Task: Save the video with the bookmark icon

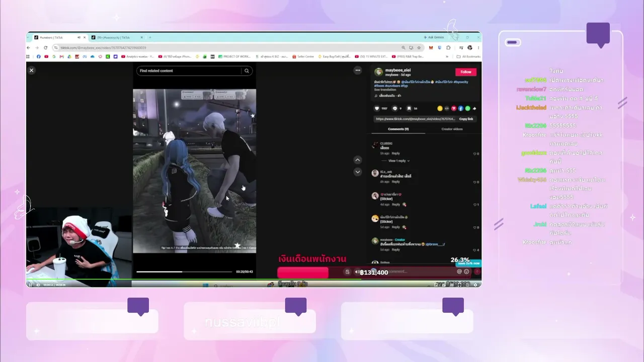Action: [409, 109]
